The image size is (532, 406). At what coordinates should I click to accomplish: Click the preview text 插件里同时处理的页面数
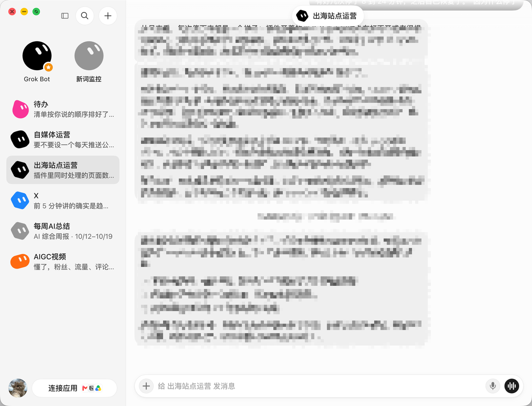click(74, 175)
